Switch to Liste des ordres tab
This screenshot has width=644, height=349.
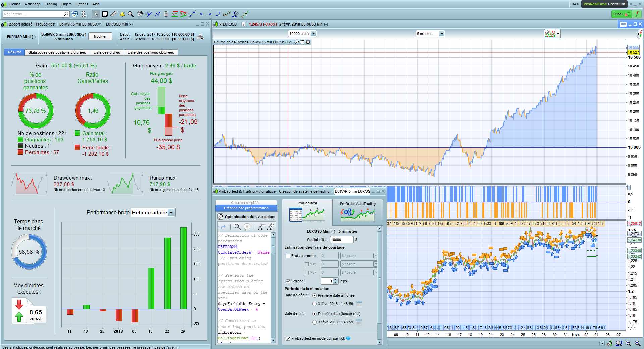click(107, 52)
